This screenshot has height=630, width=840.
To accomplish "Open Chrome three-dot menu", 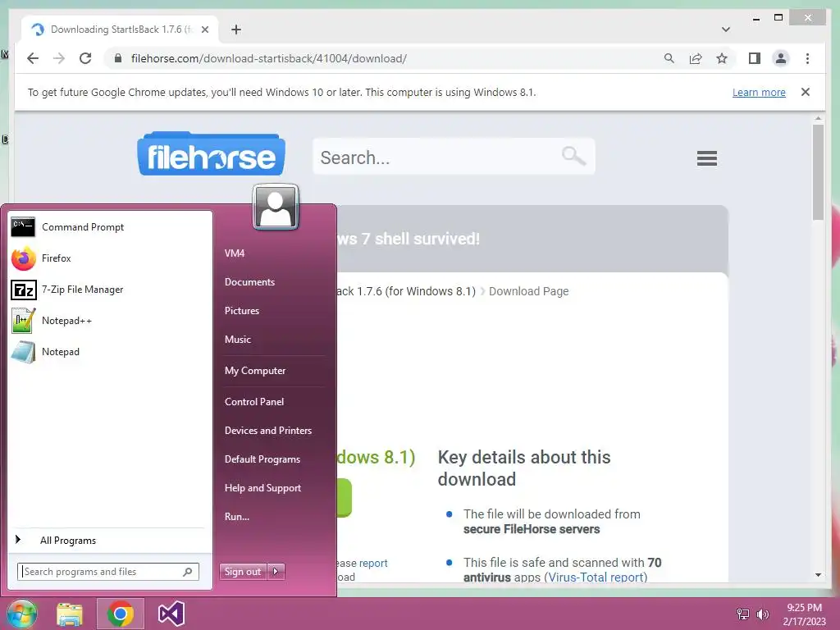I will pyautogui.click(x=807, y=58).
